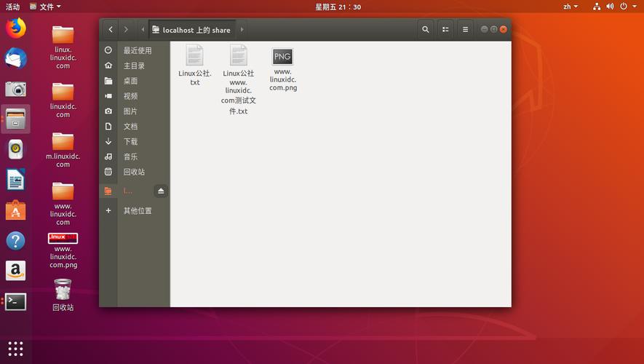
Task: Select the Linux公社.txt file
Action: 194,65
